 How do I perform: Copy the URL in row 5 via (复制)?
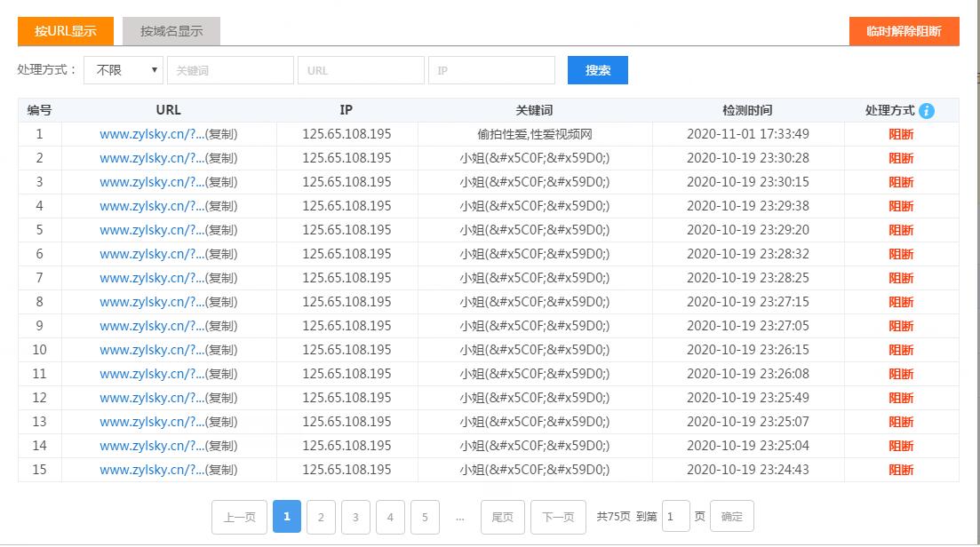tap(221, 230)
